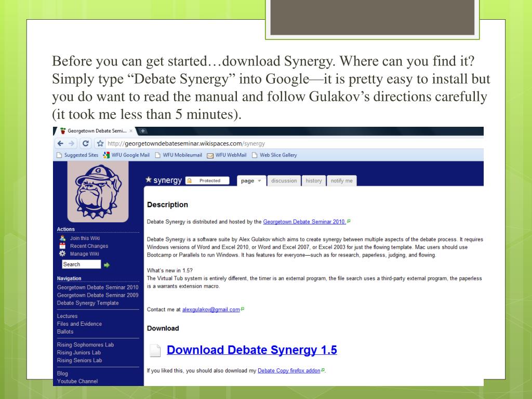Image resolution: width=532 pixels, height=399 pixels.
Task: Click the Recent Changes calendar icon
Action: click(62, 246)
